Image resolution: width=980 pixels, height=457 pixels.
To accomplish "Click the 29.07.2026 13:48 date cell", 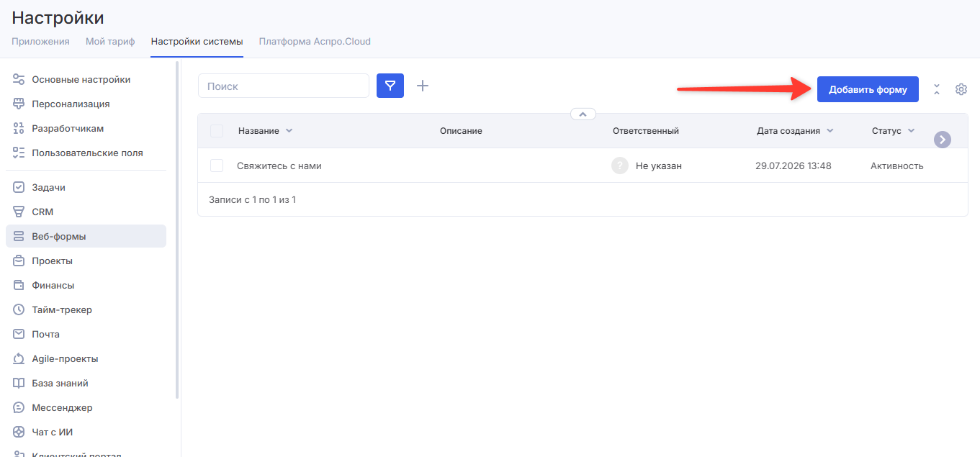I will click(794, 166).
